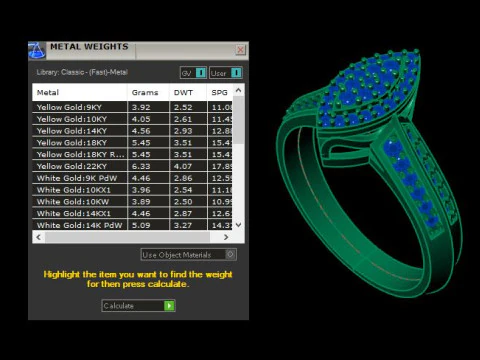Select the Yellow Gold:18KY R... row
The width and height of the screenshot is (480, 360).
[x=132, y=154]
